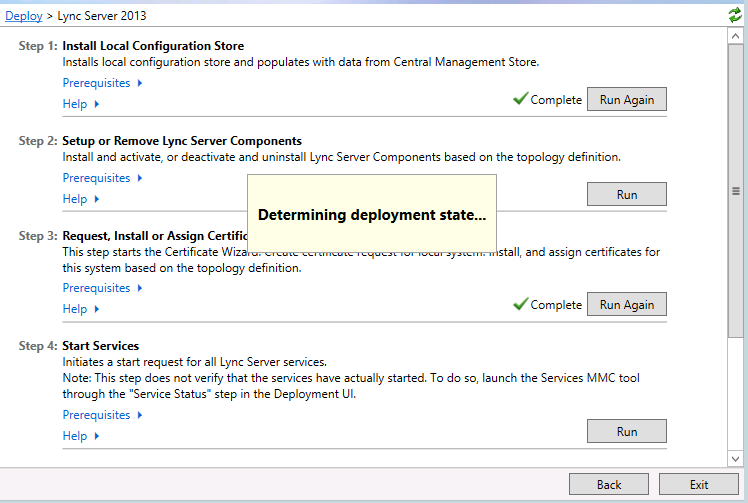
Task: Open the Deploy breadcrumb link
Action: pos(23,16)
